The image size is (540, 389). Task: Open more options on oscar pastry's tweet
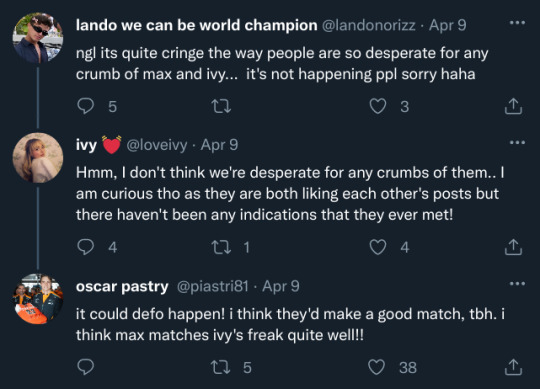pyautogui.click(x=517, y=284)
